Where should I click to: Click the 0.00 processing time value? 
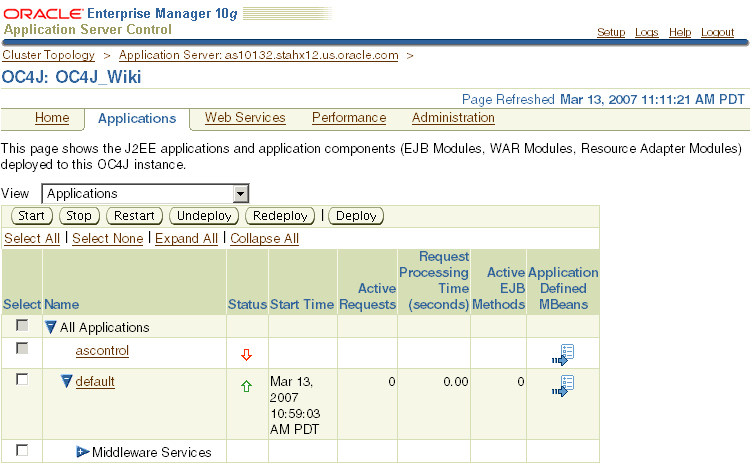(x=455, y=382)
